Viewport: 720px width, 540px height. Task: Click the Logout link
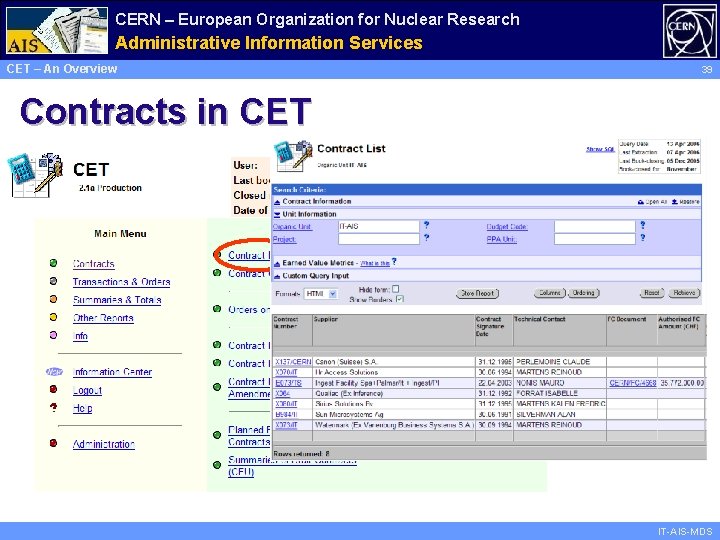click(x=87, y=390)
